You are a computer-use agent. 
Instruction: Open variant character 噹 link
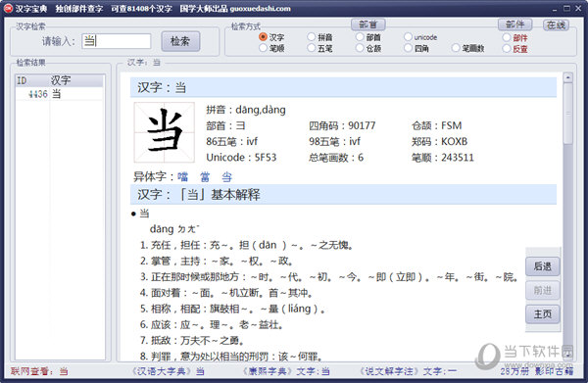click(x=182, y=176)
